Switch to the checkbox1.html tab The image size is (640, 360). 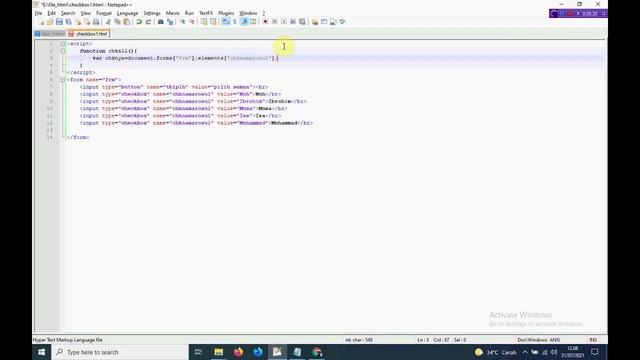click(x=89, y=34)
